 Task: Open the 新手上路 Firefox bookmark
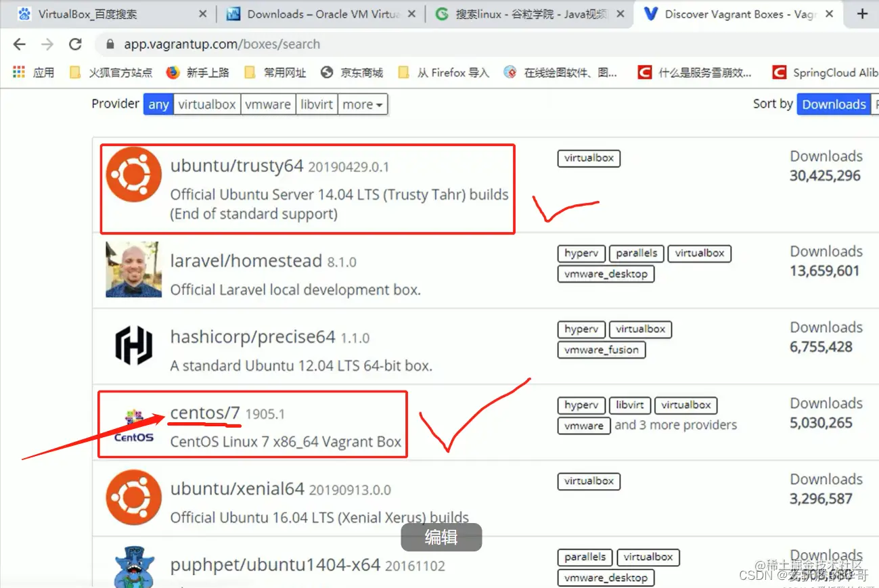pos(198,72)
